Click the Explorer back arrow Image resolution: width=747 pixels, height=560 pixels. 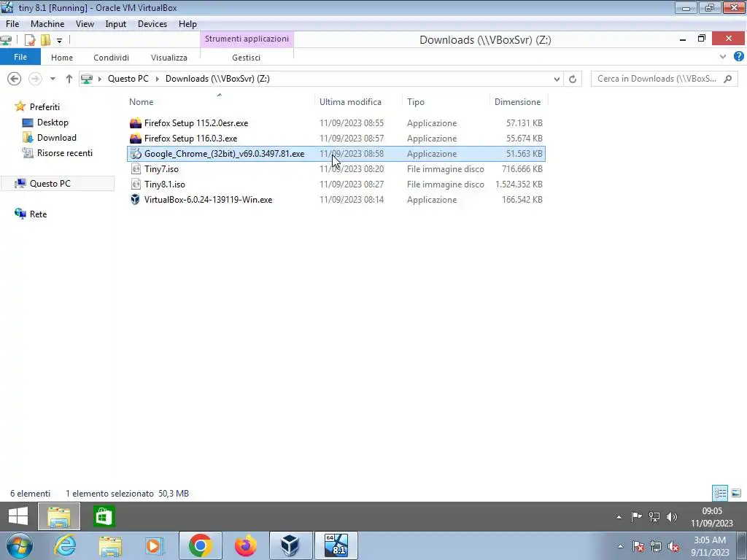click(x=15, y=79)
